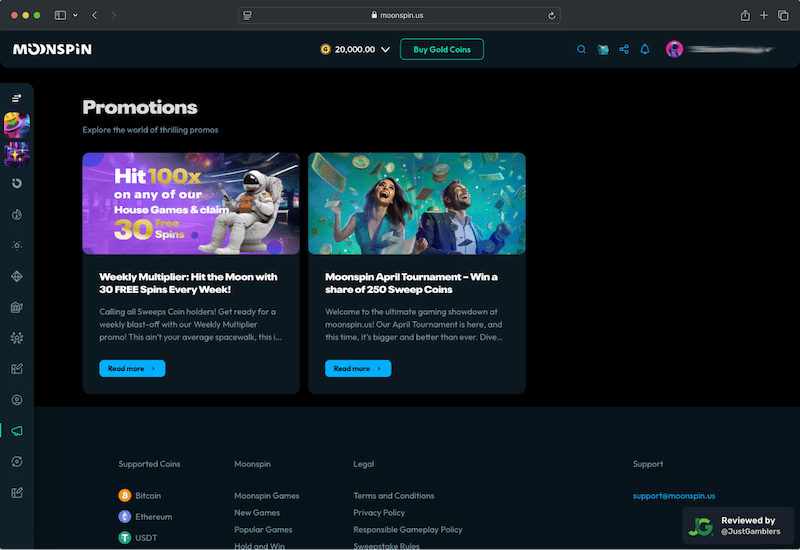Click the Buy Gold Coins button

tap(442, 49)
